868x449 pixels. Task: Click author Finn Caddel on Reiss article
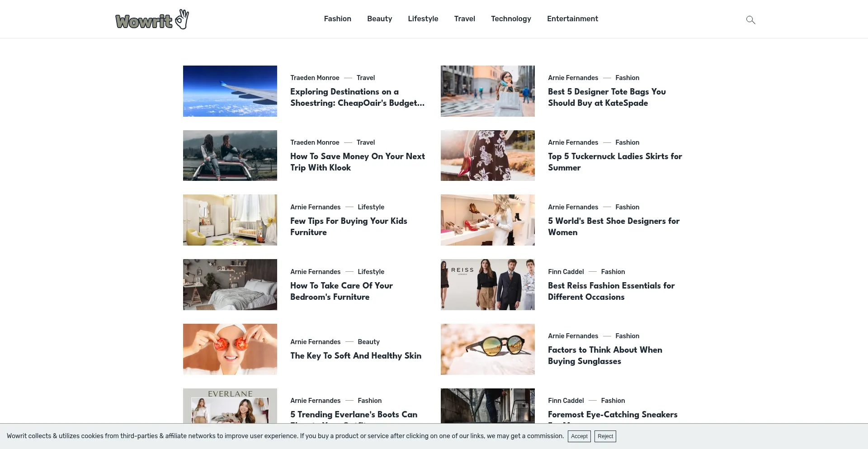tap(566, 272)
